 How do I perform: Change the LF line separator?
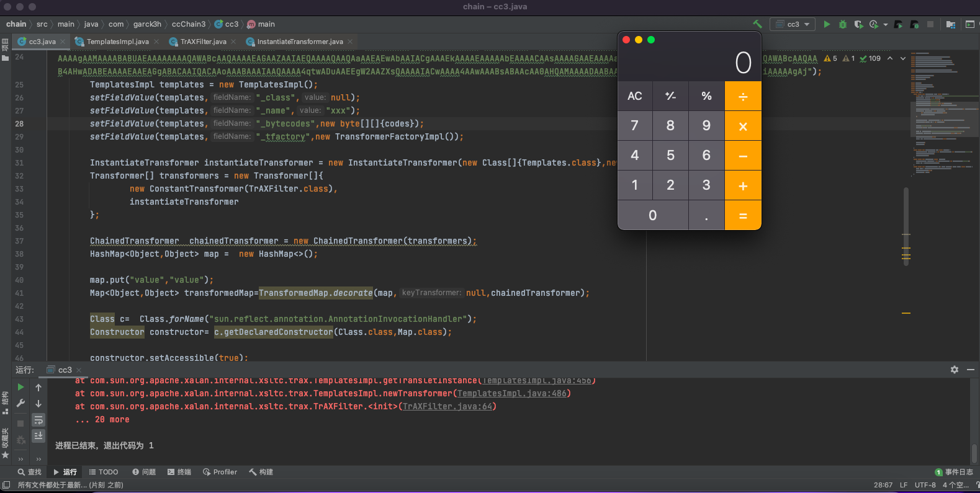click(904, 485)
